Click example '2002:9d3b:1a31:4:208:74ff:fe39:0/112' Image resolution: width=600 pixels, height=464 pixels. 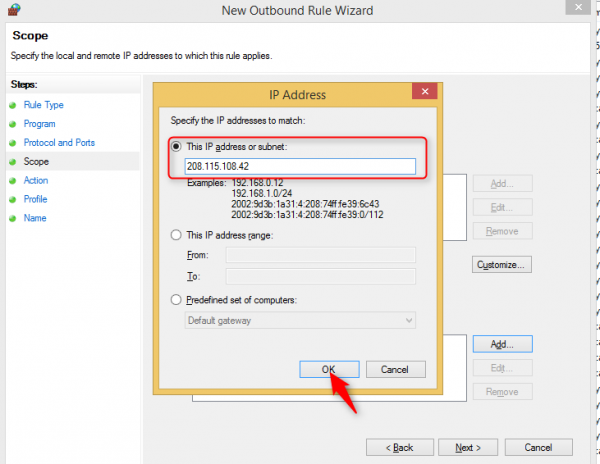pyautogui.click(x=307, y=214)
